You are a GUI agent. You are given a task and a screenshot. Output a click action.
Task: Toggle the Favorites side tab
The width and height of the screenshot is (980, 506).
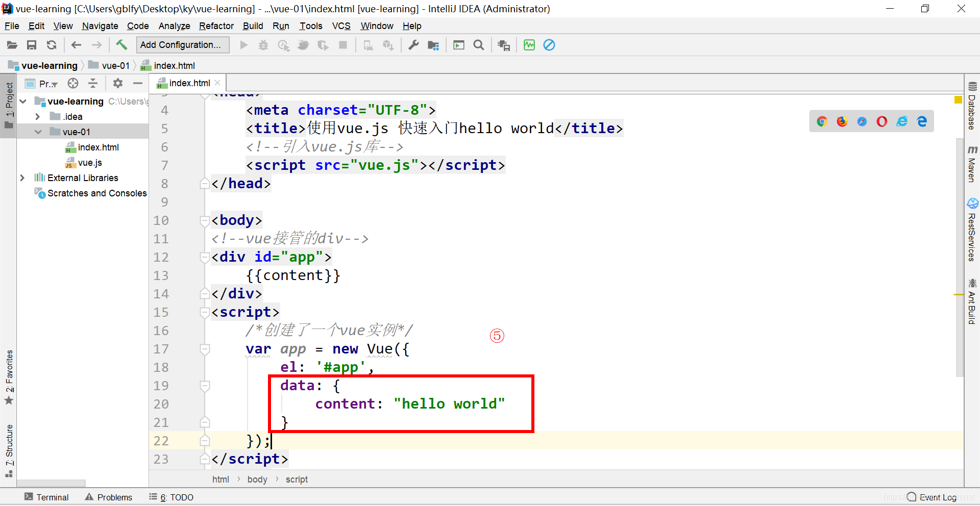[x=9, y=377]
